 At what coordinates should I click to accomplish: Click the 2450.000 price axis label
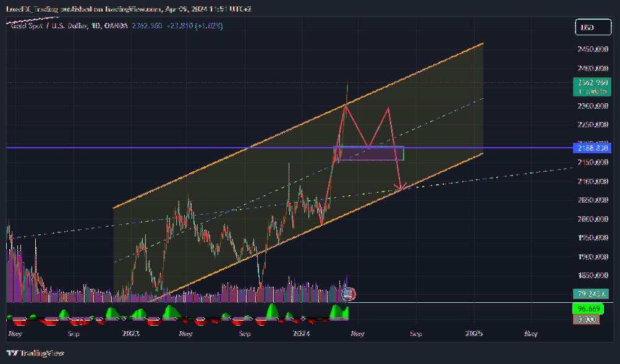[x=593, y=49]
